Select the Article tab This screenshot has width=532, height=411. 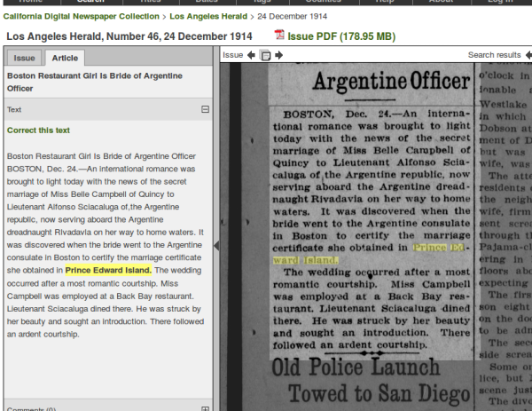click(65, 58)
